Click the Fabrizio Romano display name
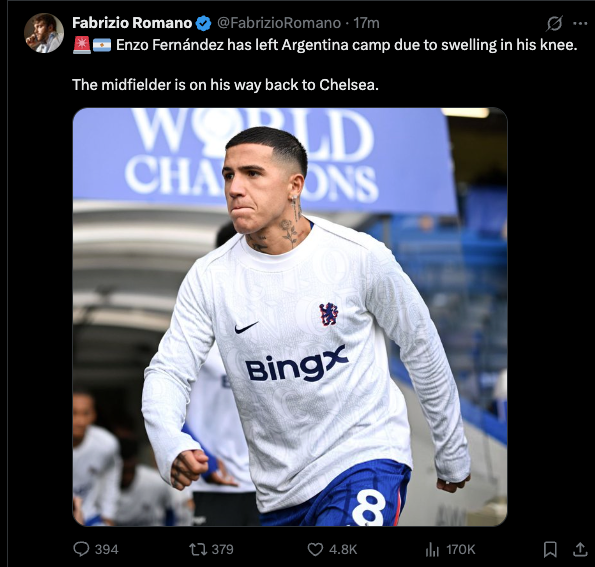595x567 pixels. pos(132,23)
